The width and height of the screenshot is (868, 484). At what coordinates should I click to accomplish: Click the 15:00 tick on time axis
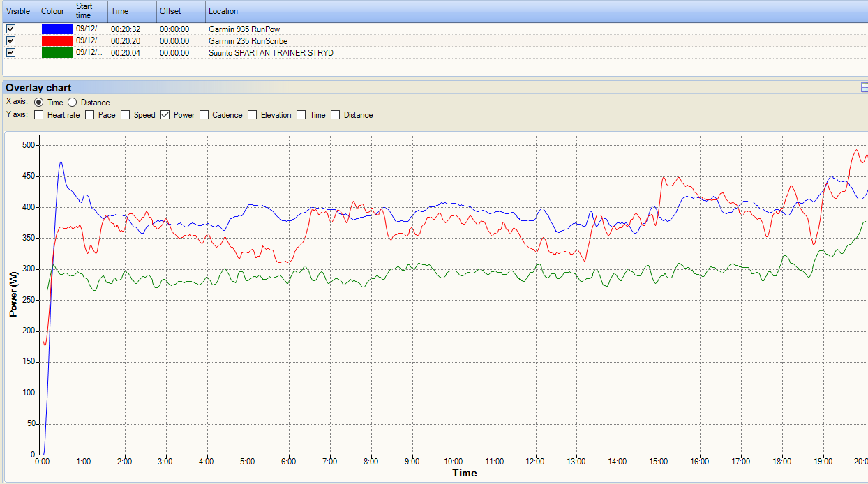[659, 461]
